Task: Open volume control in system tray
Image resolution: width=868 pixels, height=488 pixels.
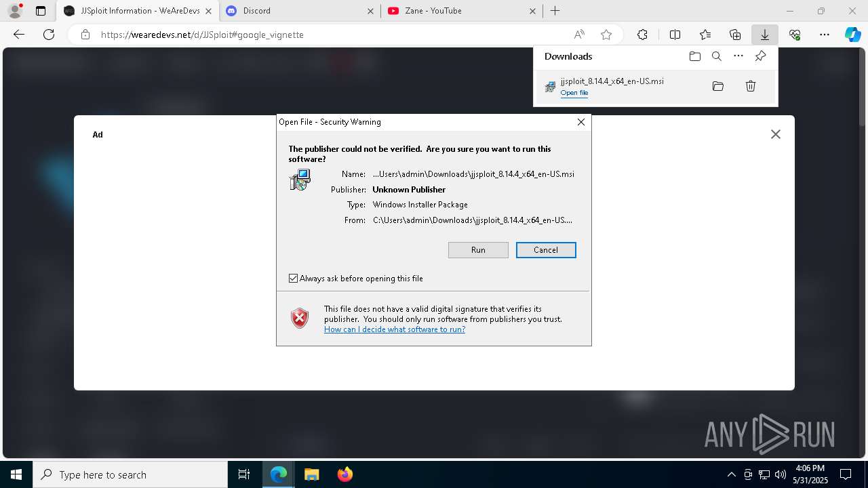Action: pos(781,474)
